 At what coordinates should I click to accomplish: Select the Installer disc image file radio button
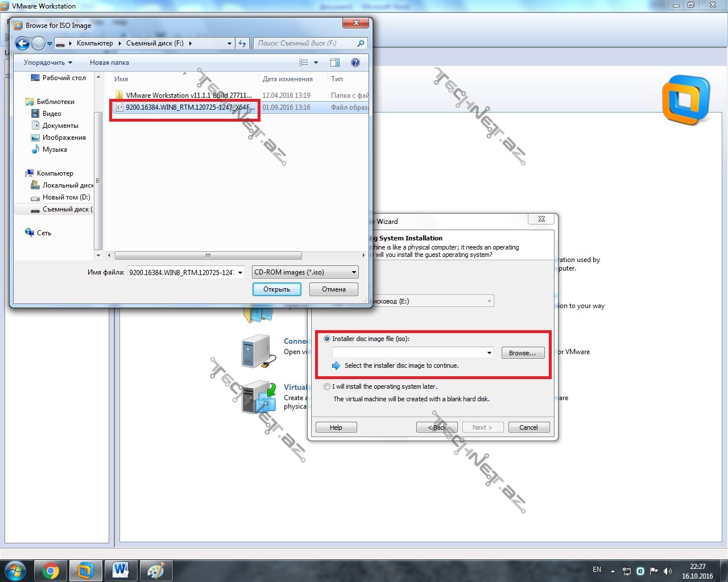[x=327, y=339]
